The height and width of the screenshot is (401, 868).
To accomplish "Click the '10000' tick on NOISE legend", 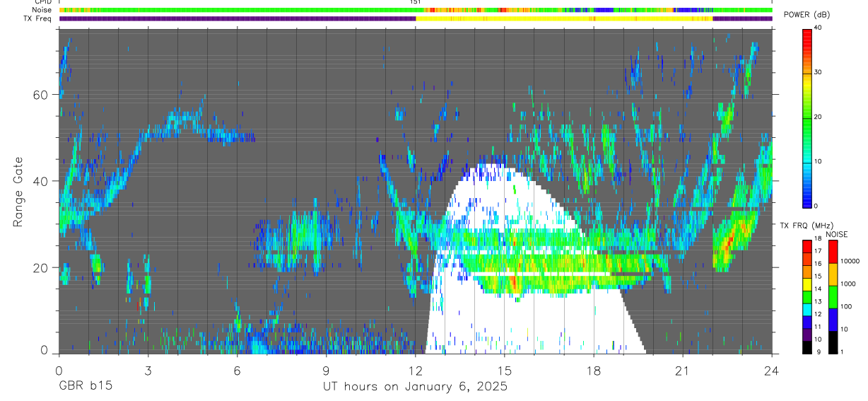I will 850,261.
